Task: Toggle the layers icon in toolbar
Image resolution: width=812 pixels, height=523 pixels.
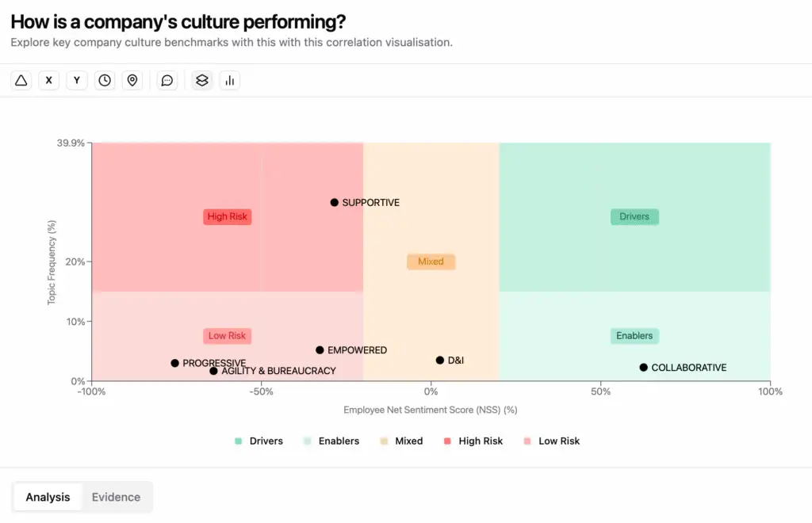Action: click(x=201, y=80)
